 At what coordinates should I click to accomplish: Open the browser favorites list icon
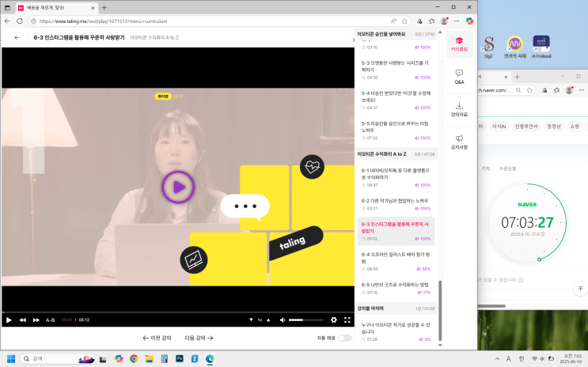click(x=431, y=21)
